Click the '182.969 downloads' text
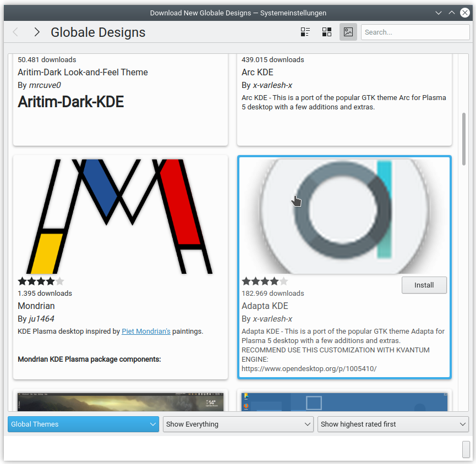The width and height of the screenshot is (476, 464). 272,293
